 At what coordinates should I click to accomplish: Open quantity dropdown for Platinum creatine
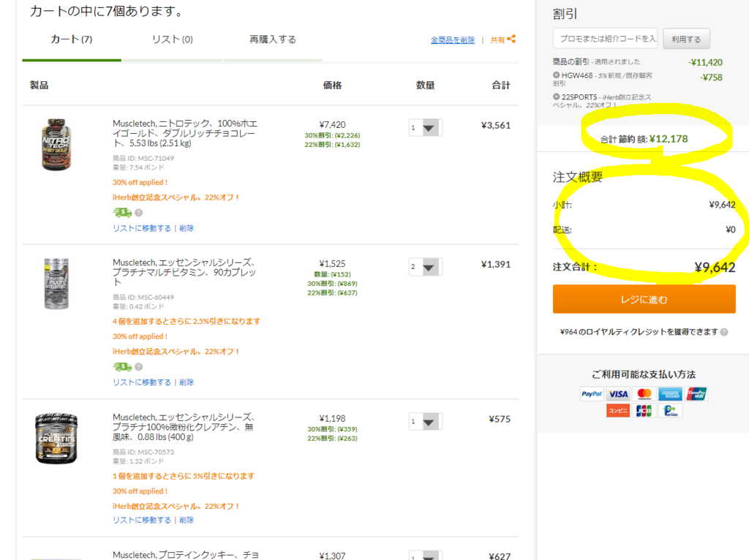(x=425, y=422)
